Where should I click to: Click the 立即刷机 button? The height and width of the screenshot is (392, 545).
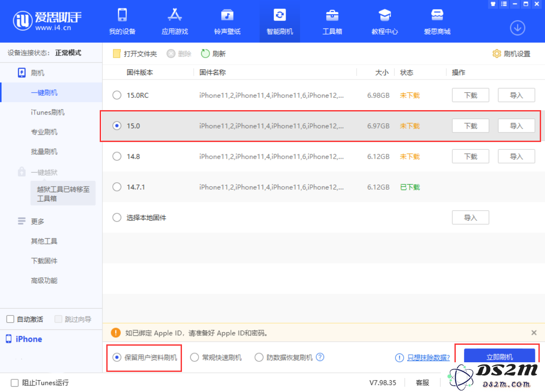pos(500,357)
